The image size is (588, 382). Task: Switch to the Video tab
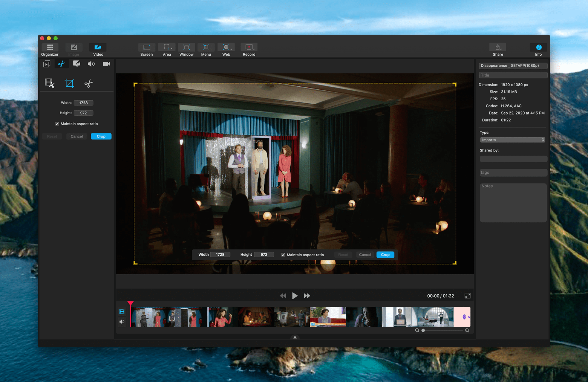coord(98,49)
